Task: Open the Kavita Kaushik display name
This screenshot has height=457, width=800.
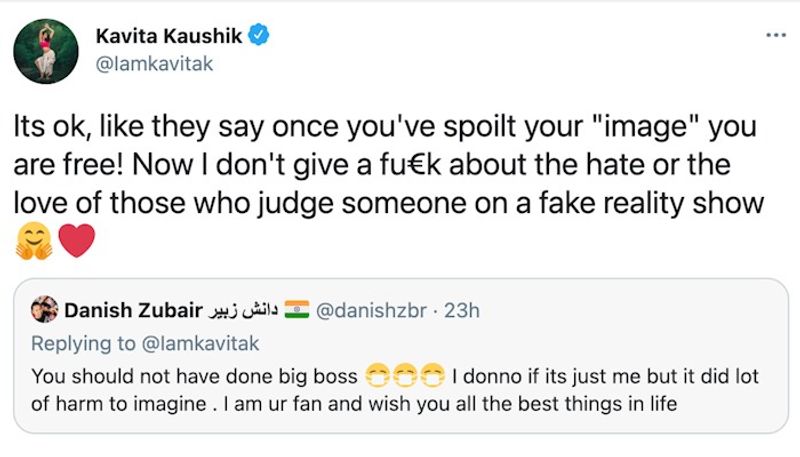Action: click(169, 36)
